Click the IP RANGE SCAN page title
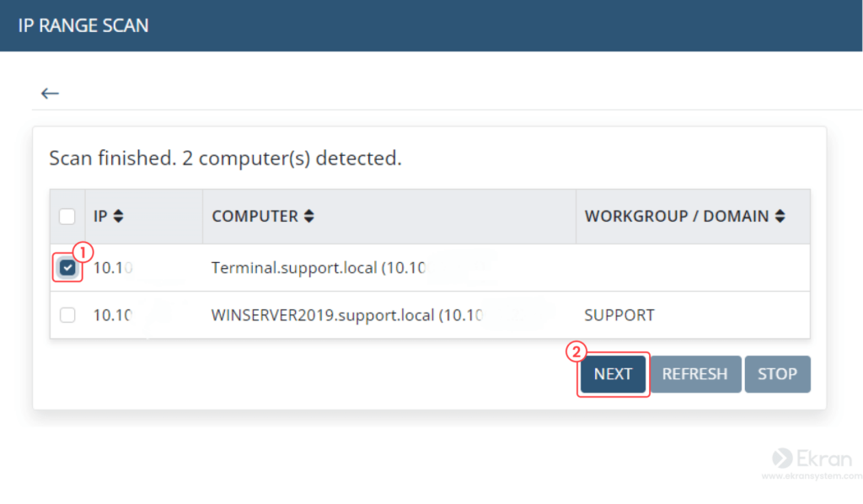The width and height of the screenshot is (863, 504). (x=83, y=25)
